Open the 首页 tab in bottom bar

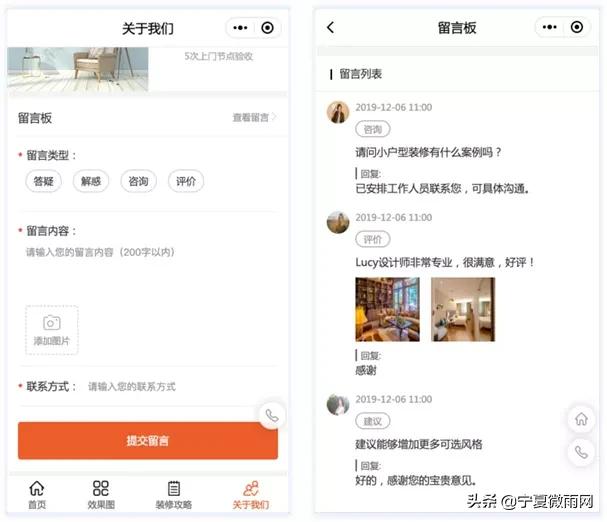[x=37, y=495]
